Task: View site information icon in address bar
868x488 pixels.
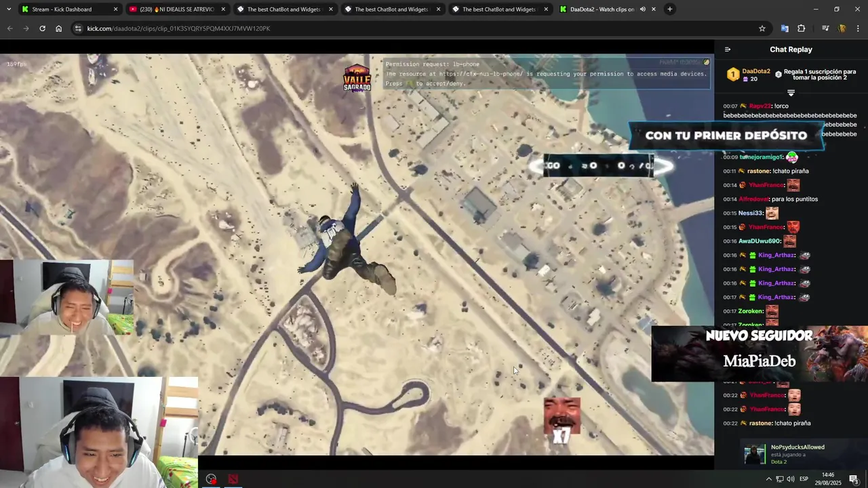Action: pos(78,28)
